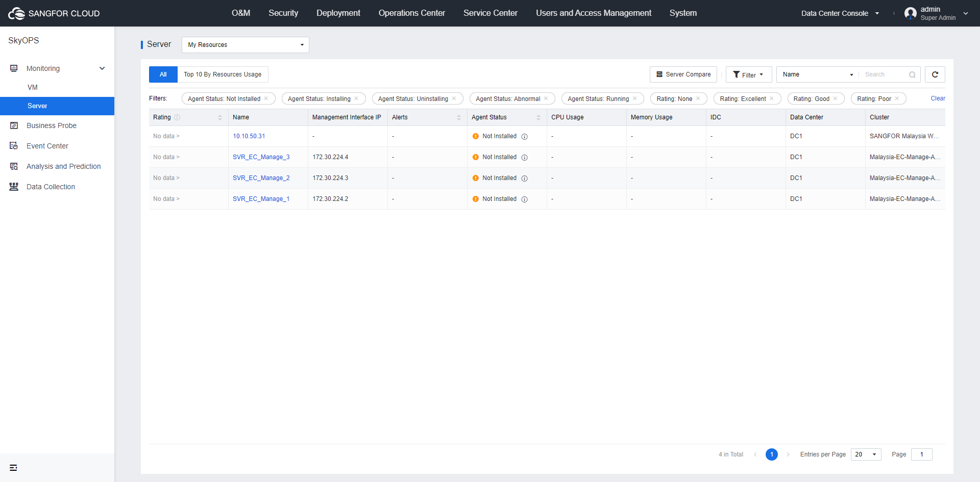Click the Search input field

[885, 74]
